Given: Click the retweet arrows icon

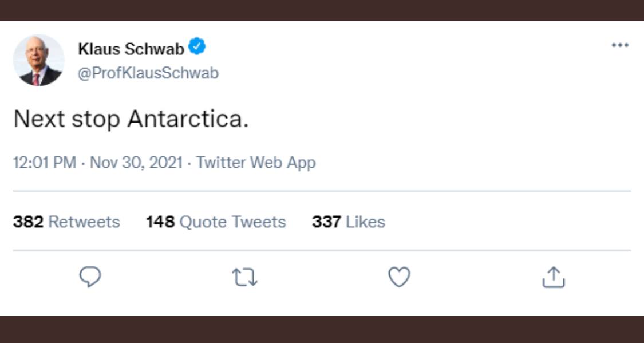Looking at the screenshot, I should coord(244,278).
